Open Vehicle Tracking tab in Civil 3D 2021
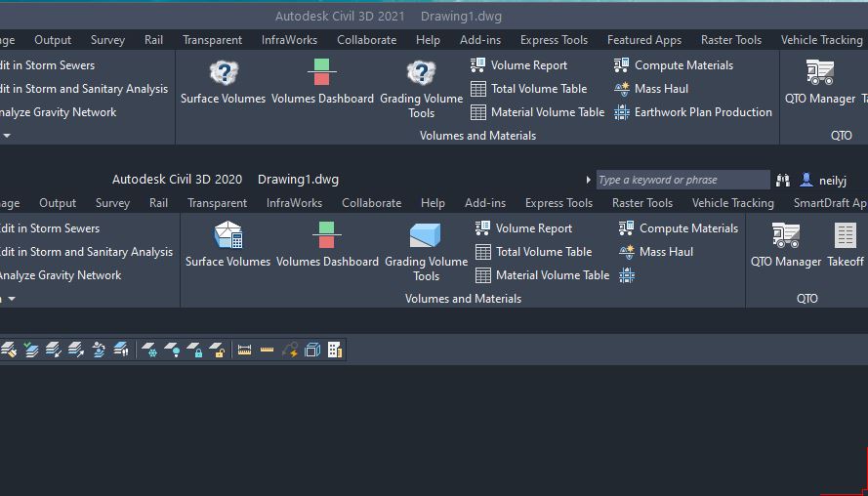This screenshot has width=868, height=496. tap(821, 40)
